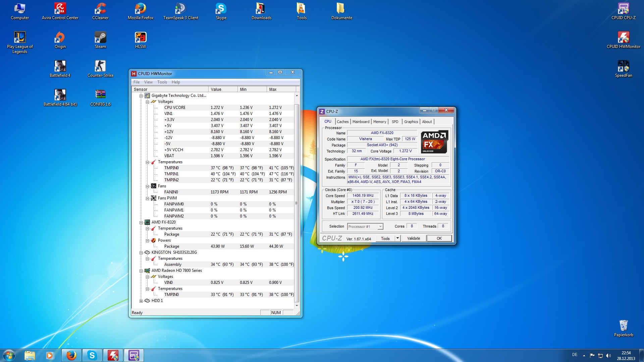Open the View menu in HWMonitor
644x362 pixels.
148,82
